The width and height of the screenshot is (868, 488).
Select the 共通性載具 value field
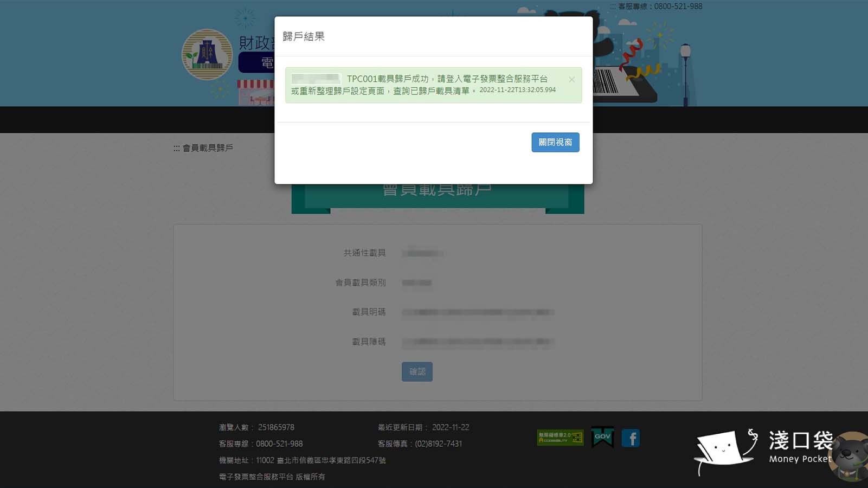coord(422,253)
